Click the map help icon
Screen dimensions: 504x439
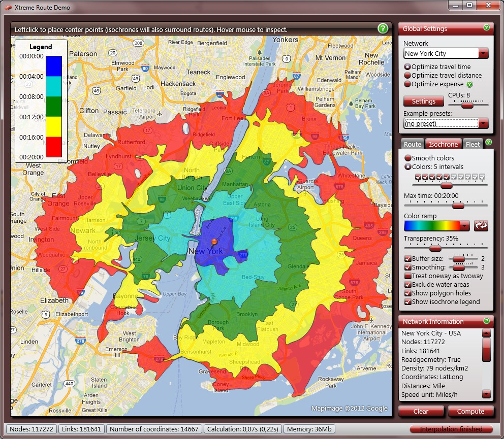point(383,28)
